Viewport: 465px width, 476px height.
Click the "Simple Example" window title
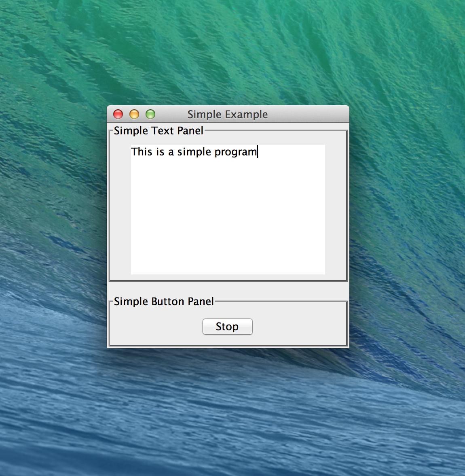(228, 115)
